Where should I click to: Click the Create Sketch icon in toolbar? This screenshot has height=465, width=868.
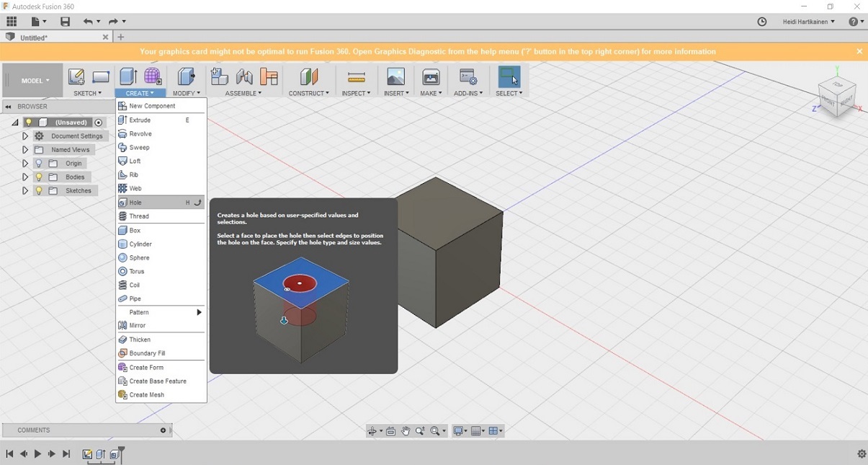coord(76,76)
